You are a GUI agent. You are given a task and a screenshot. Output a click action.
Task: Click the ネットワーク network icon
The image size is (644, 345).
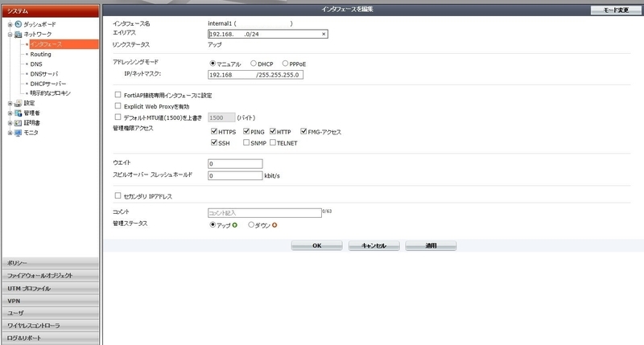point(18,35)
